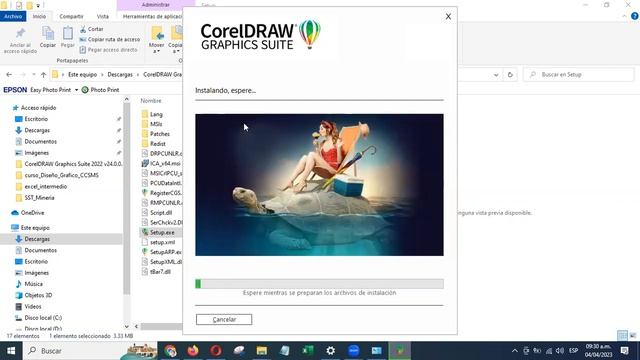The width and height of the screenshot is (640, 360).
Task: Click the installation progress bar
Action: (x=319, y=284)
